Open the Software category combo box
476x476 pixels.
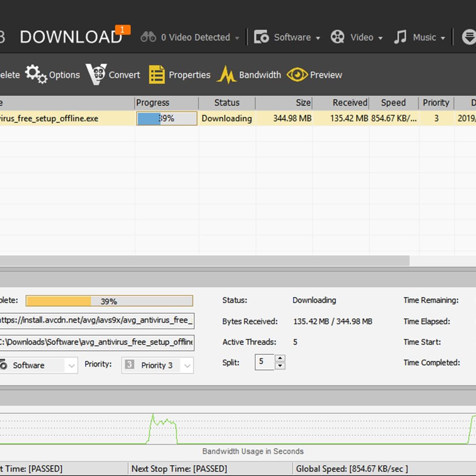click(38, 365)
